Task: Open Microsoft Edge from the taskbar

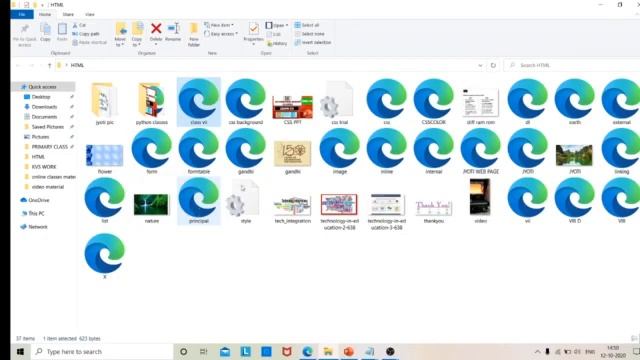Action: pyautogui.click(x=307, y=351)
